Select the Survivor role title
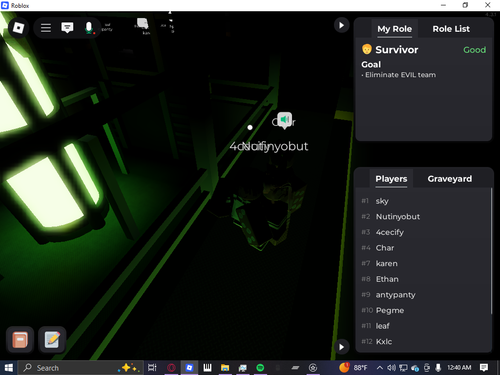The image size is (500, 375). coord(397,50)
